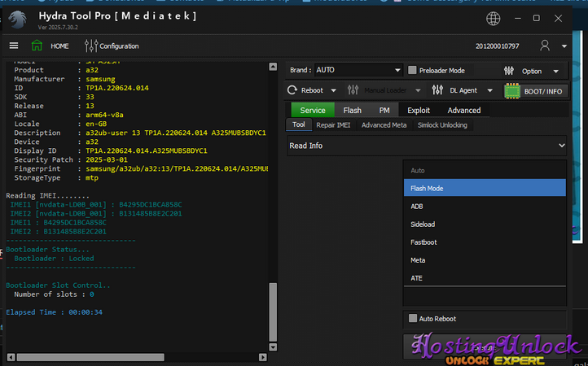This screenshot has width=588, height=366.
Task: Click the globe language icon
Action: point(494,18)
